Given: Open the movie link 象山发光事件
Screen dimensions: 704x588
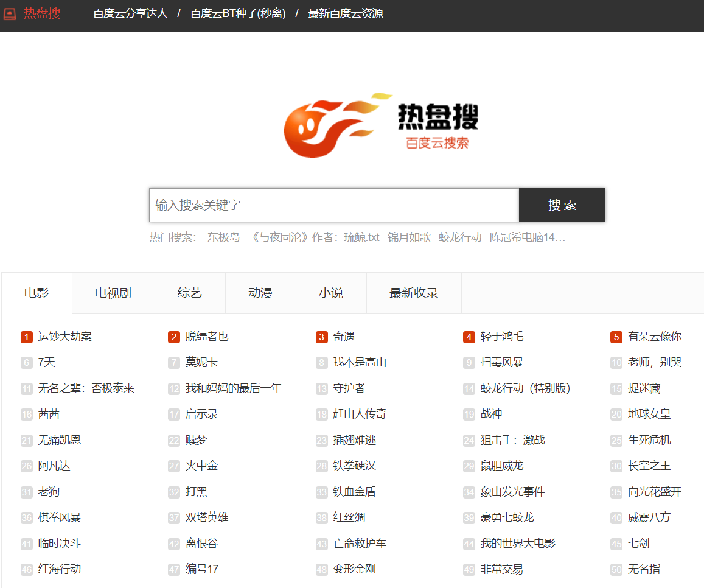Looking at the screenshot, I should [x=512, y=492].
